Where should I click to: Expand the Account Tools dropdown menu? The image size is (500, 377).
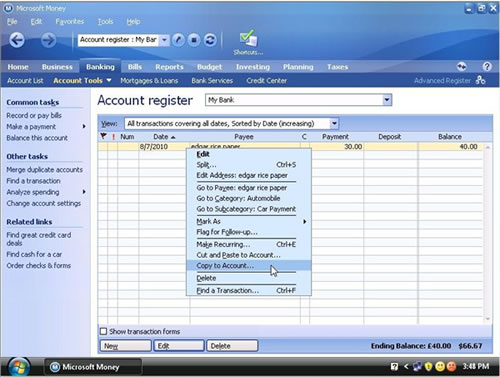coord(109,80)
